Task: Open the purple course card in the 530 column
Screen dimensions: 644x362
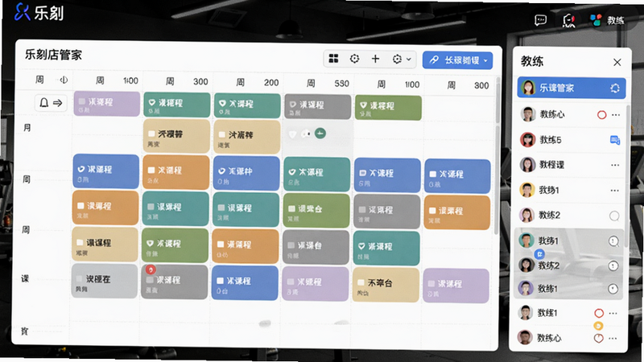Action: 315,283
